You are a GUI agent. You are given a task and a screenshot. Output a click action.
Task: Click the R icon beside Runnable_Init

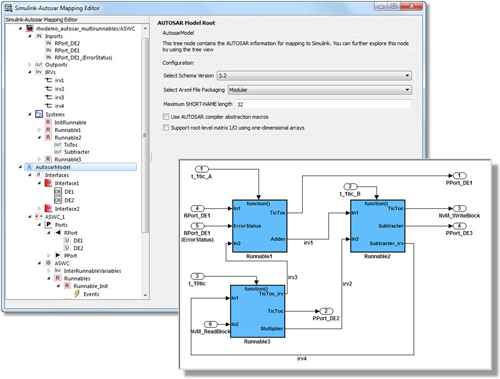coord(67,286)
